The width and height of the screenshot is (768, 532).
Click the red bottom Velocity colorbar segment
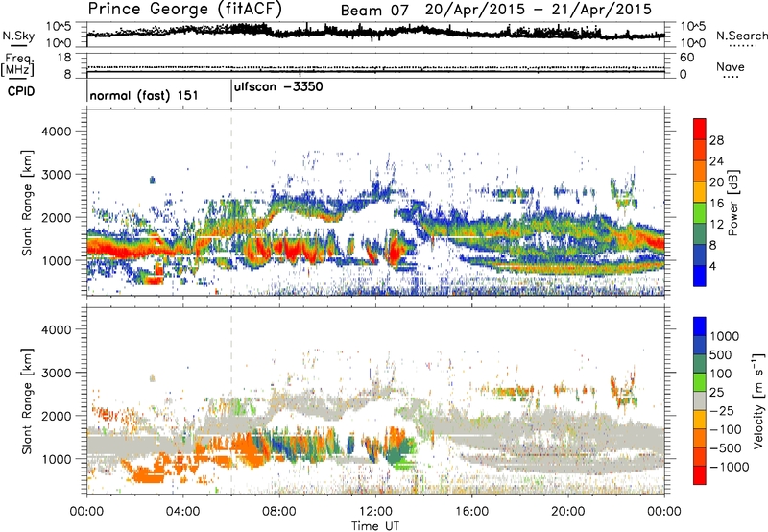700,475
